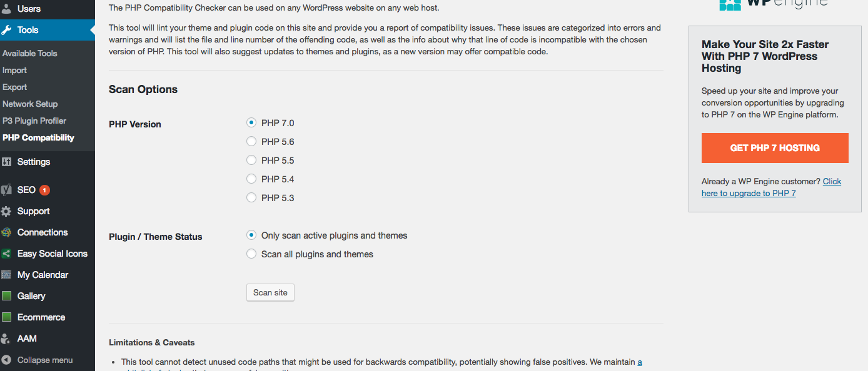
Task: Select the PHP 5.3 radio button
Action: (x=251, y=198)
